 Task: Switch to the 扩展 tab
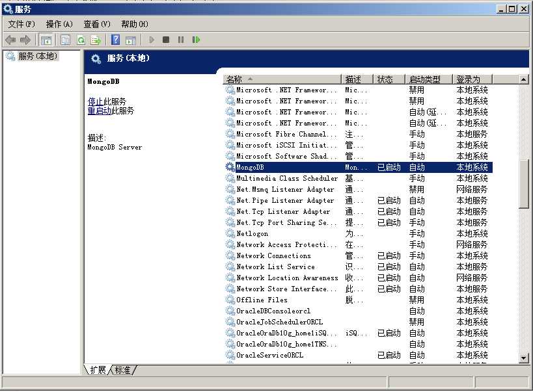point(98,370)
